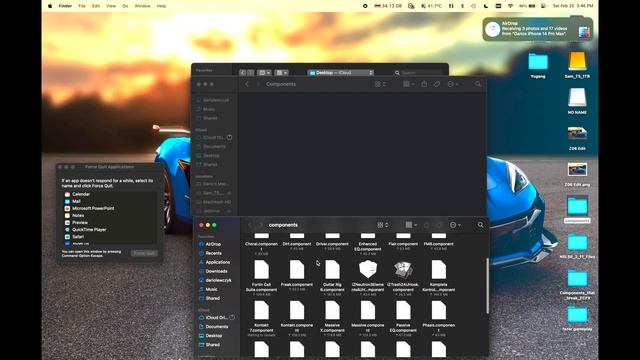Open Desktop in the front window sidebar
The height and width of the screenshot is (360, 640).
(x=213, y=336)
